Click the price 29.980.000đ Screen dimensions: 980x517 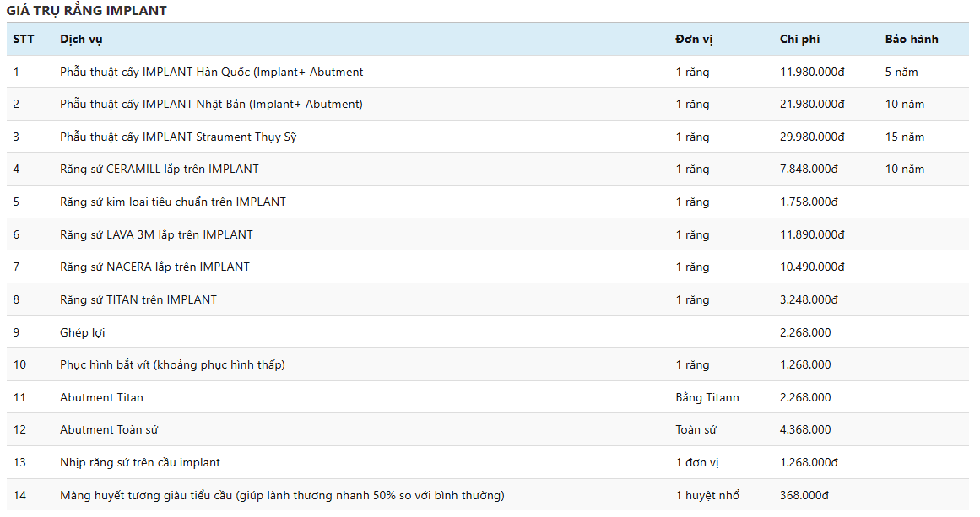point(812,137)
